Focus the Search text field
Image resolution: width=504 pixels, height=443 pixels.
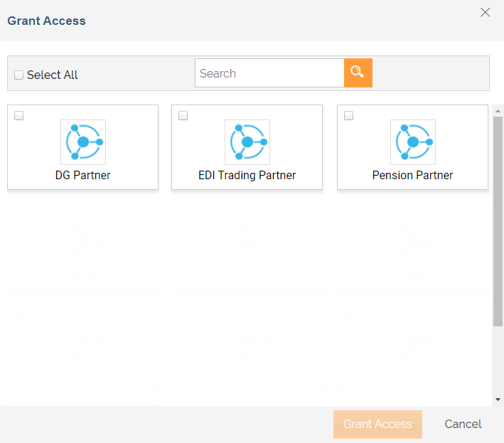(269, 73)
